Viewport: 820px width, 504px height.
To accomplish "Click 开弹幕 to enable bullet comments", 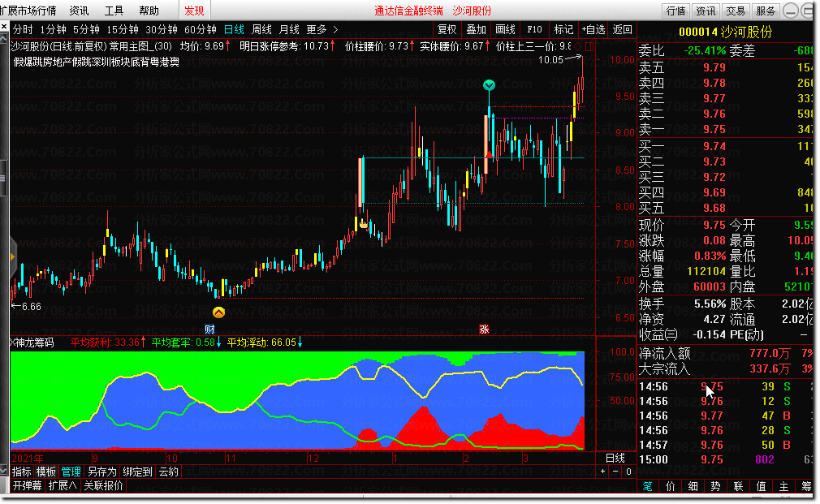I will click(27, 485).
